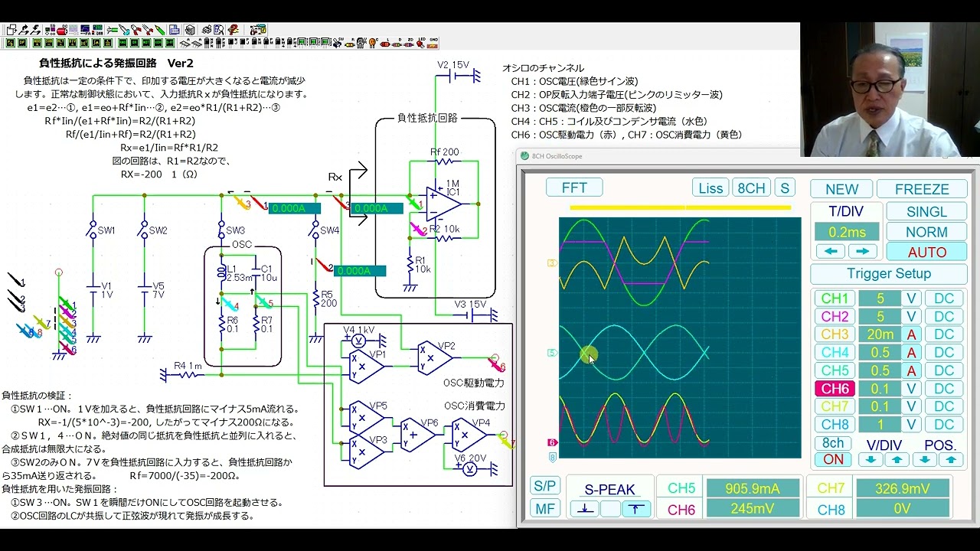Click the V4 1kV voltmeter source symbol
This screenshot has height=551, width=980.
tap(358, 342)
